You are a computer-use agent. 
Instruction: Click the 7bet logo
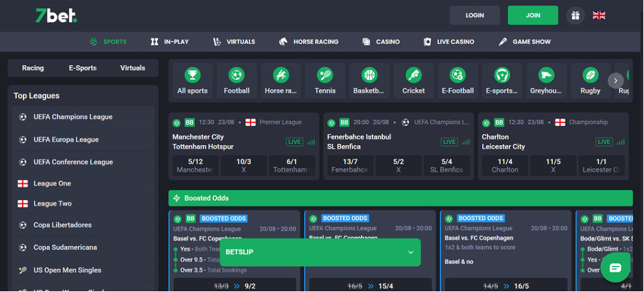tap(56, 15)
